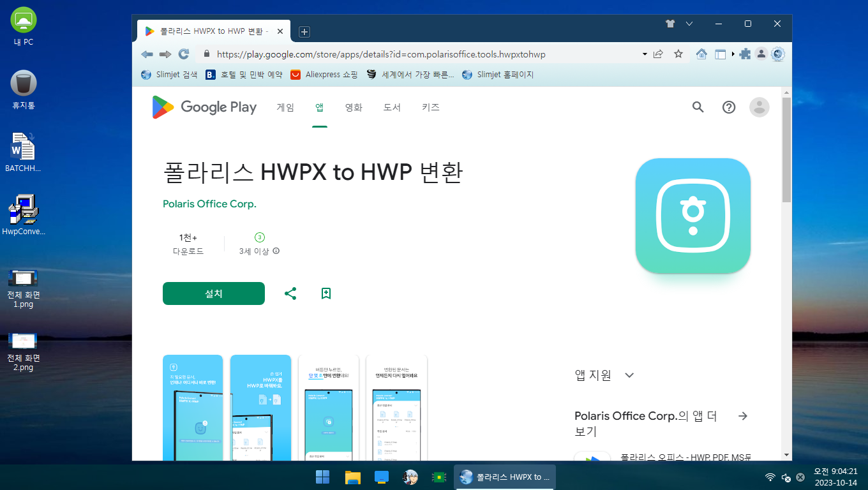Select the 내 PC desktop icon
Viewport: 868px width, 490px height.
24,26
